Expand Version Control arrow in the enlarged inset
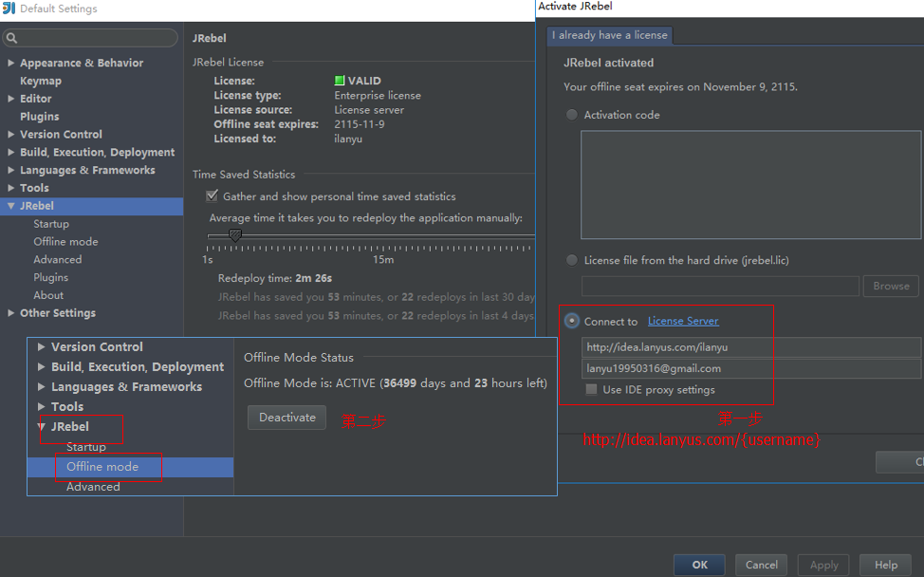Image resolution: width=924 pixels, height=577 pixels. click(41, 347)
